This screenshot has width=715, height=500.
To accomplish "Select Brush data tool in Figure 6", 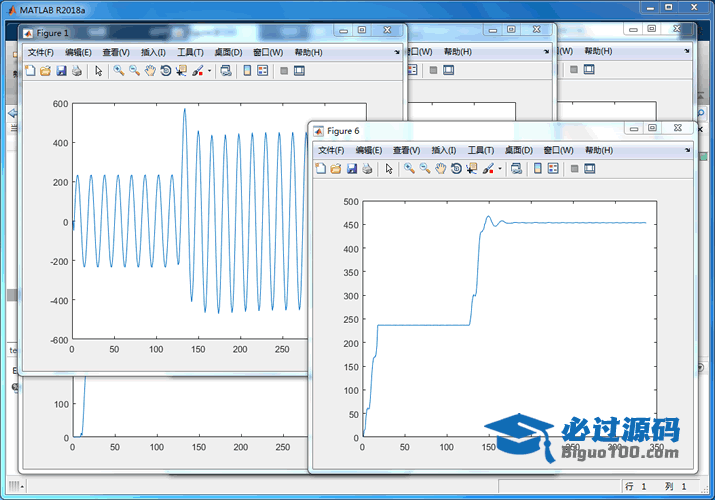I will coord(489,169).
